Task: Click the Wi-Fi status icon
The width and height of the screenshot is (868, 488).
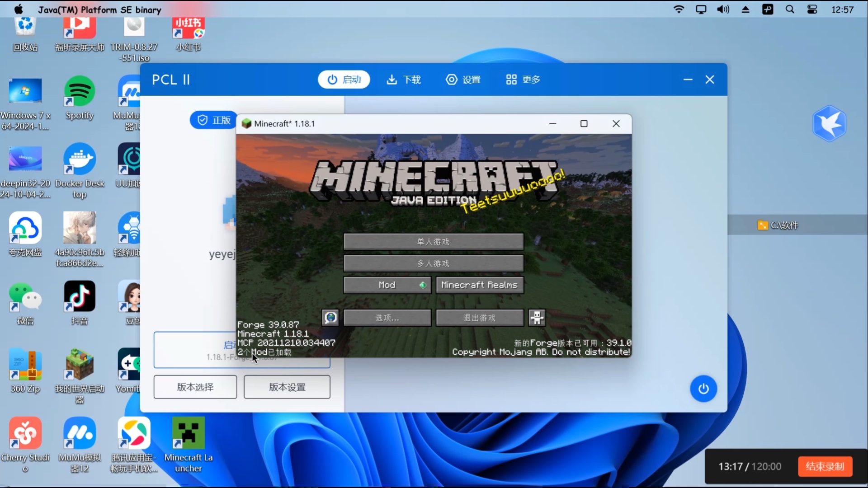Action: (679, 9)
